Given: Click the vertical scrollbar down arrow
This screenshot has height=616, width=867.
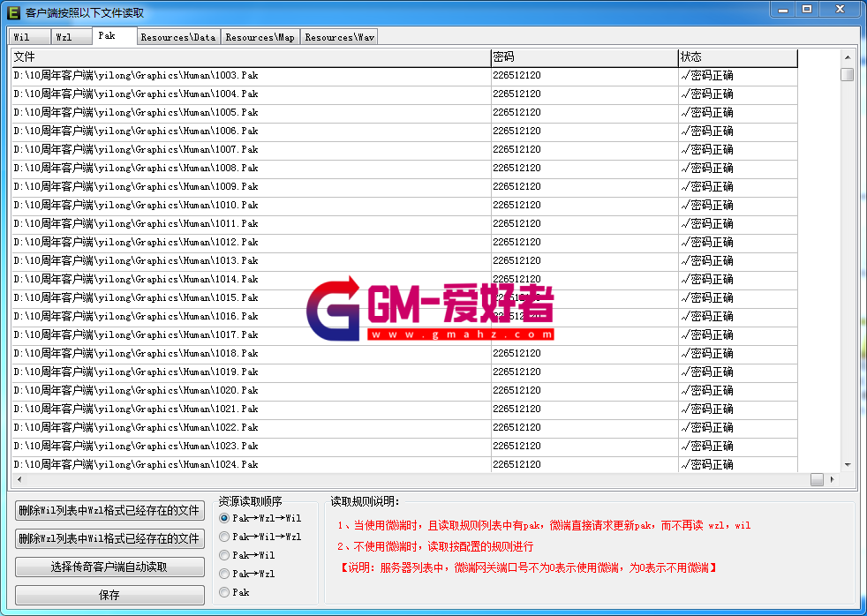Looking at the screenshot, I should 848,464.
